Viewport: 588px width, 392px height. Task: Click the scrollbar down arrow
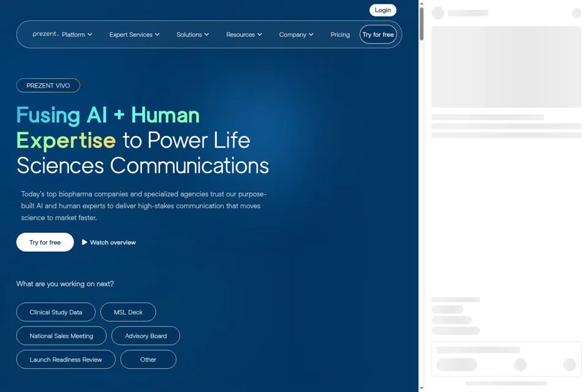[421, 388]
